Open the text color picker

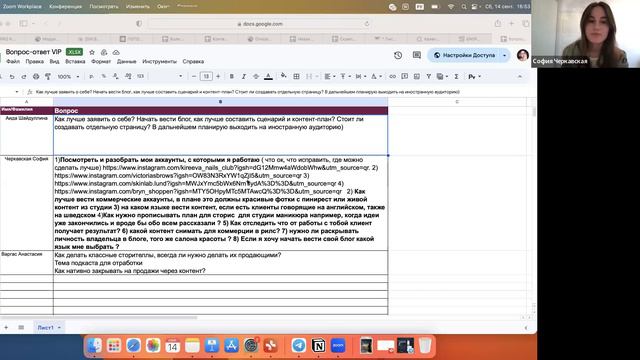click(x=268, y=76)
